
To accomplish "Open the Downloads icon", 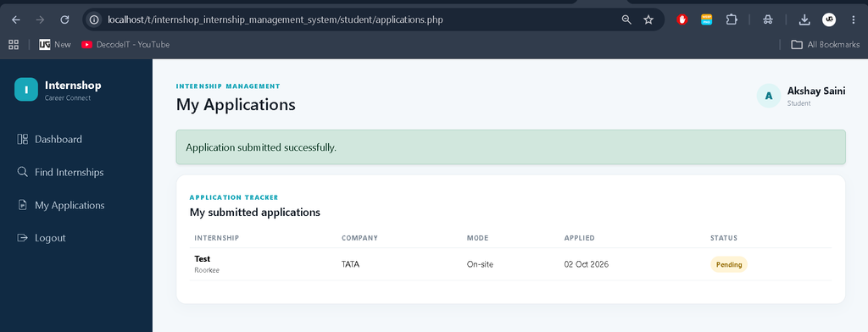I will pyautogui.click(x=804, y=20).
